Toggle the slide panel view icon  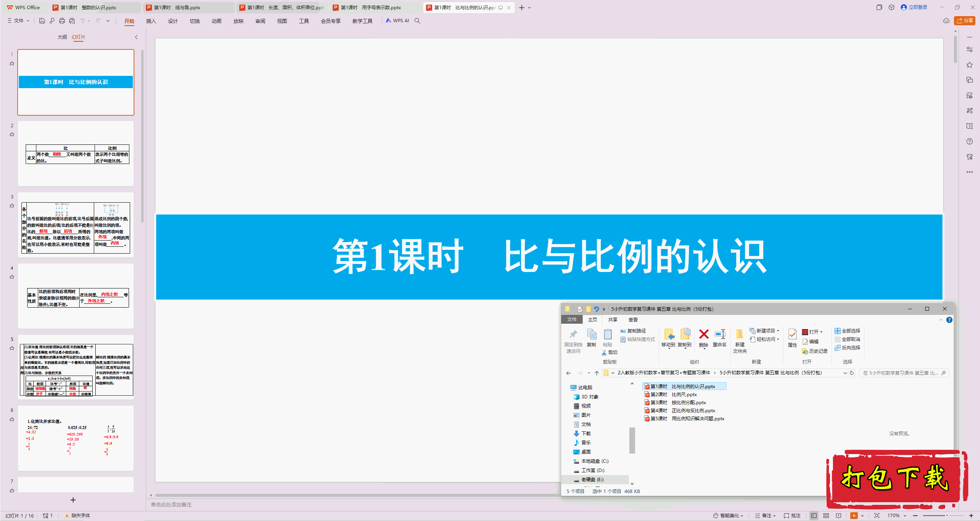(136, 37)
